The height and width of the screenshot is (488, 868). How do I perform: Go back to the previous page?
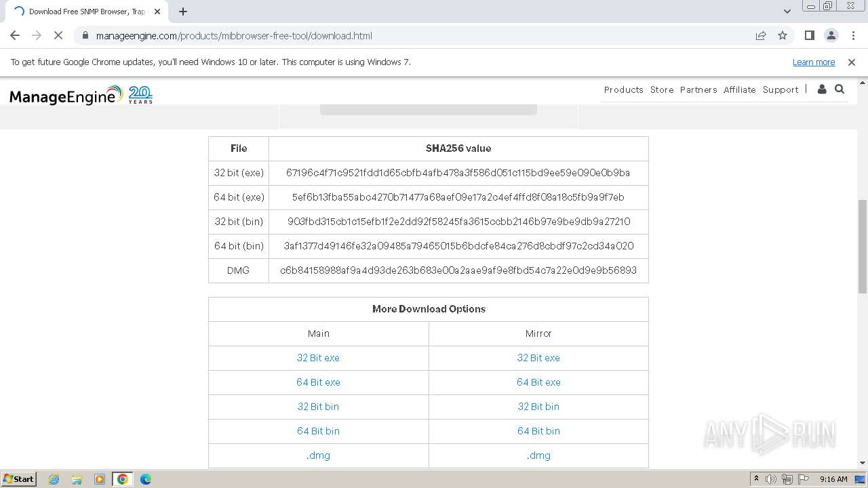[15, 35]
